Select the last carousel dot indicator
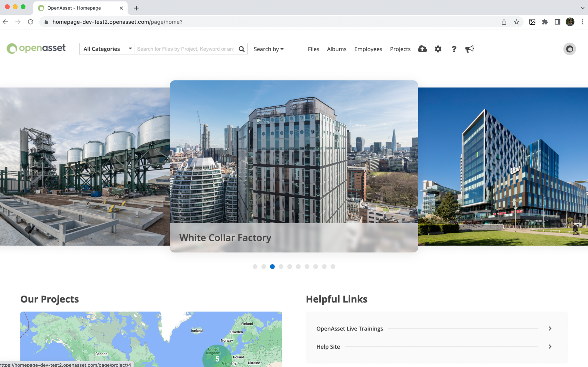 [333, 266]
